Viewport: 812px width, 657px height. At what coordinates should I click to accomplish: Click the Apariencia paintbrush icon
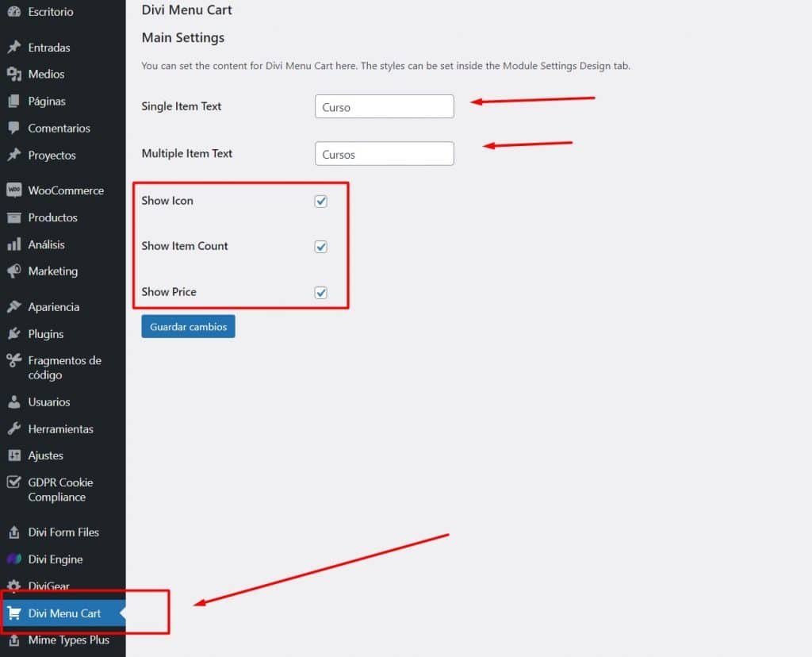(x=14, y=307)
